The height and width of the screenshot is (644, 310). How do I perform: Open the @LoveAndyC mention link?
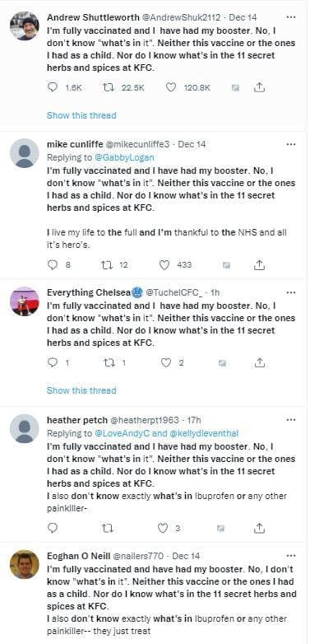(x=118, y=433)
